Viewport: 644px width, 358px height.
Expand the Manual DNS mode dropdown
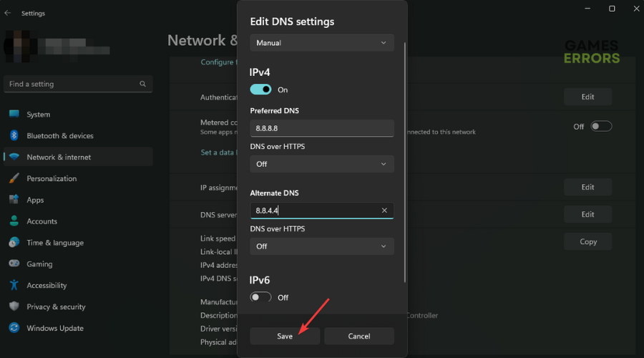(x=322, y=43)
